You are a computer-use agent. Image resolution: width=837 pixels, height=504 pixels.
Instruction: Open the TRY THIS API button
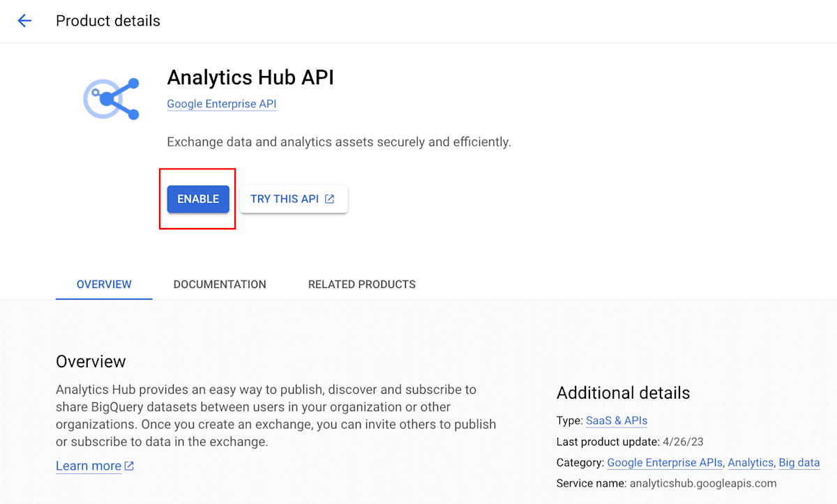click(294, 199)
